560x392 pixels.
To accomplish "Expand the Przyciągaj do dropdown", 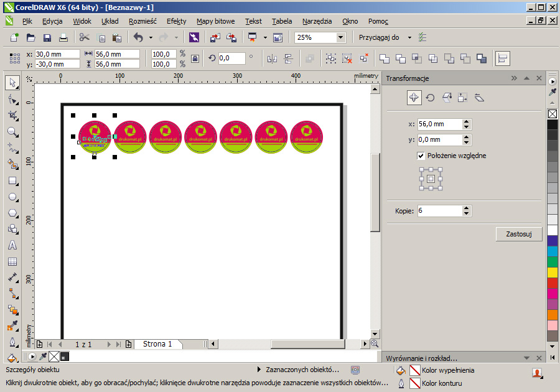I will pyautogui.click(x=409, y=37).
